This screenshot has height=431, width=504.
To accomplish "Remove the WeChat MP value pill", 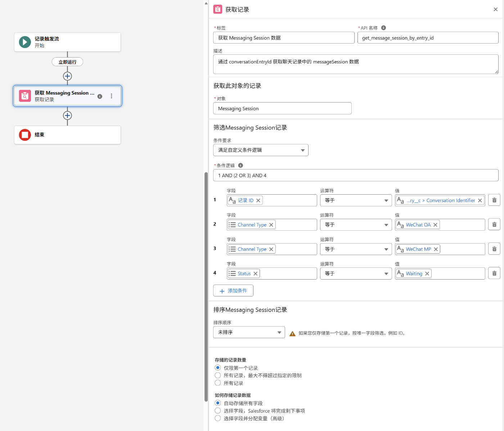I will [436, 249].
